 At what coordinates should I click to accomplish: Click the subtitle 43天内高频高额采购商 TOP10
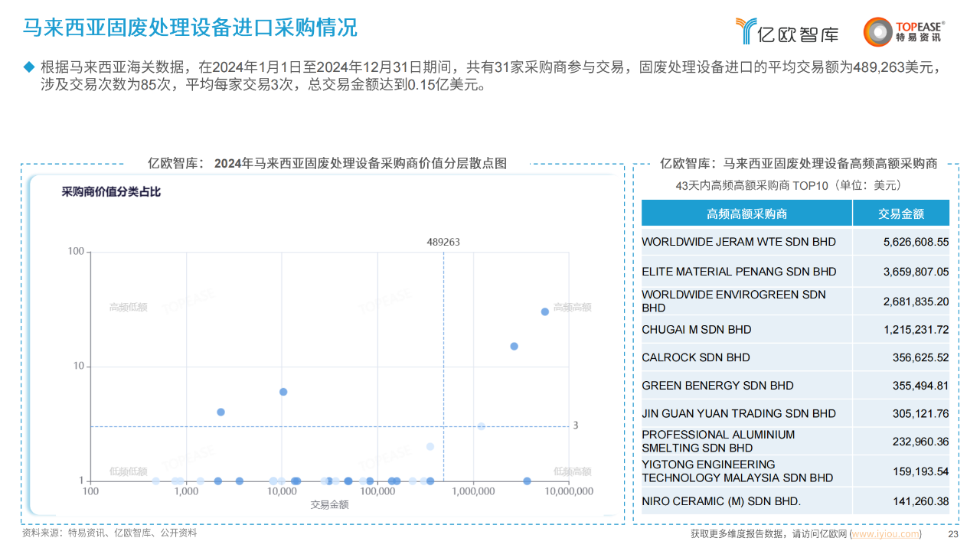click(x=753, y=185)
